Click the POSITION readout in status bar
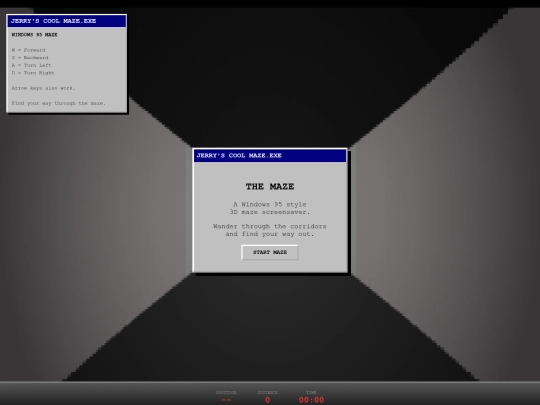Image resolution: width=540 pixels, height=405 pixels. (226, 397)
